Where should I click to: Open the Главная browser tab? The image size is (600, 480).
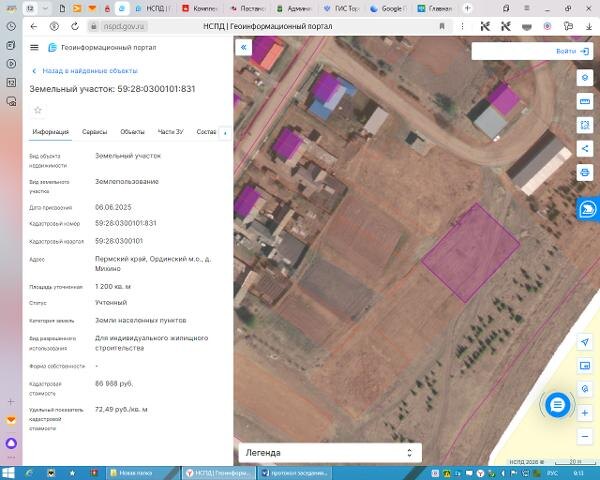pos(435,8)
